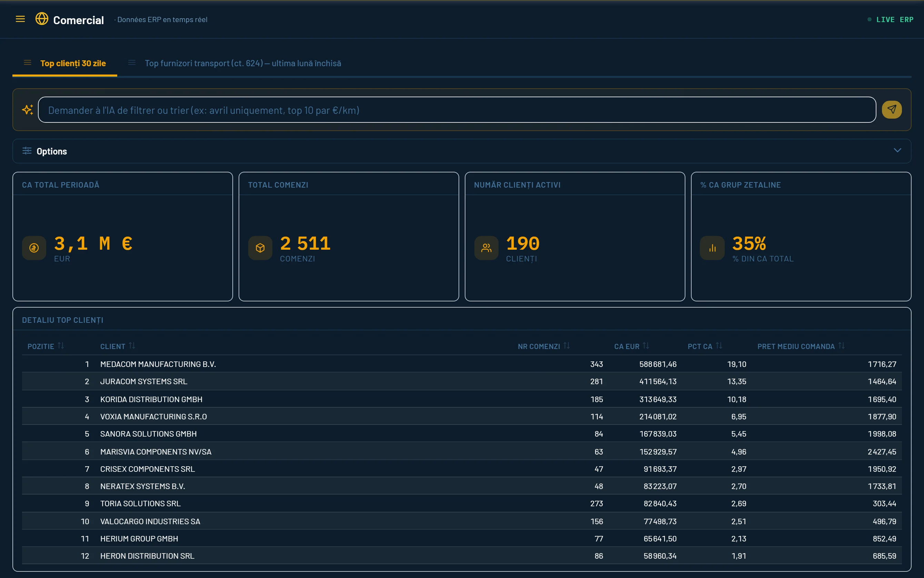This screenshot has width=924, height=578.
Task: Click the 190 clienți value
Action: [x=523, y=243]
